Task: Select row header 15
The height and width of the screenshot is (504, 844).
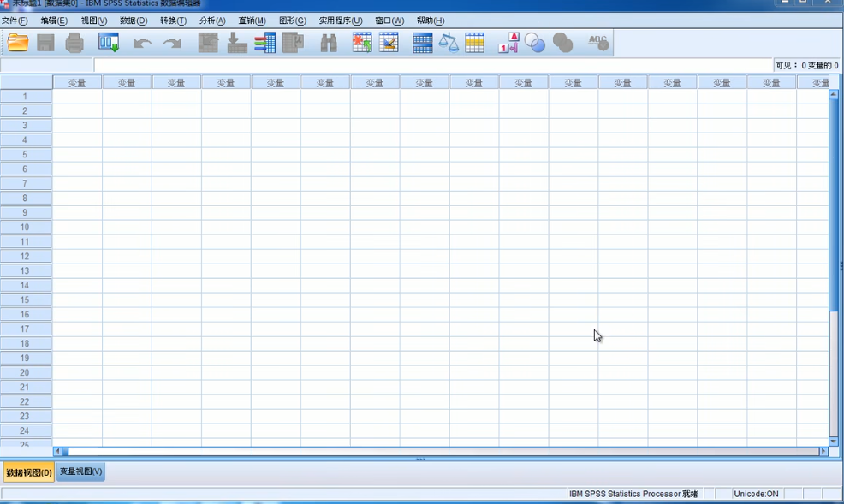Action: (26, 299)
